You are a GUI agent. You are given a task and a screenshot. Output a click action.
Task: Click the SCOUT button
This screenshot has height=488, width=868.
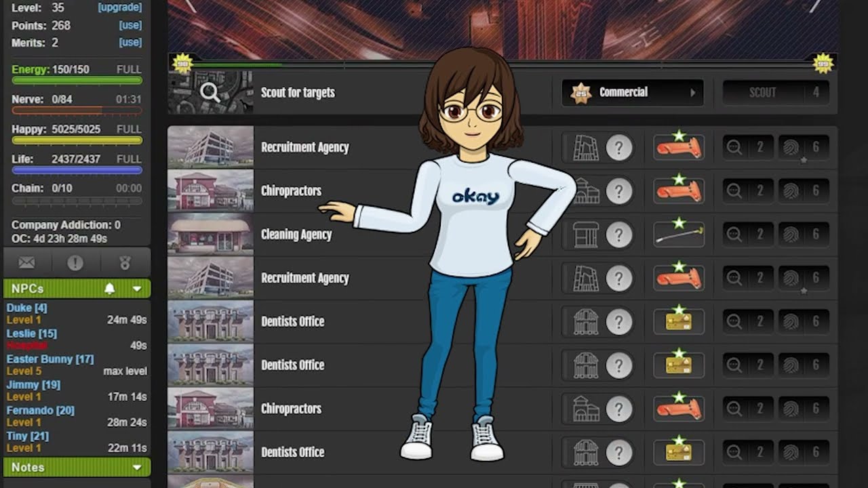[x=776, y=92]
